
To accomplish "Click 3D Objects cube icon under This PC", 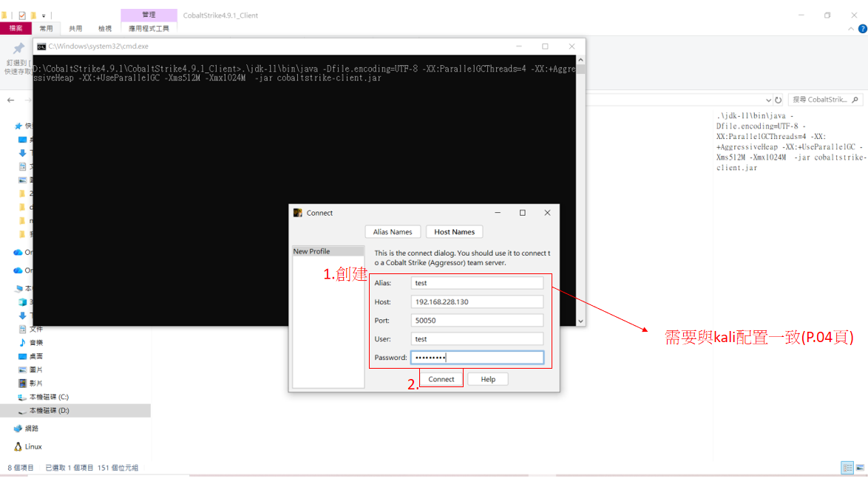I will coord(23,302).
